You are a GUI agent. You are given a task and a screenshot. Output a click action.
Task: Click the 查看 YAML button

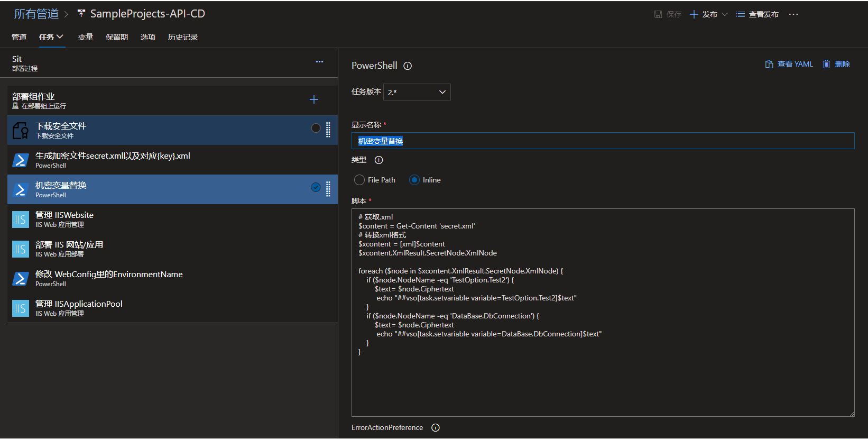[789, 64]
